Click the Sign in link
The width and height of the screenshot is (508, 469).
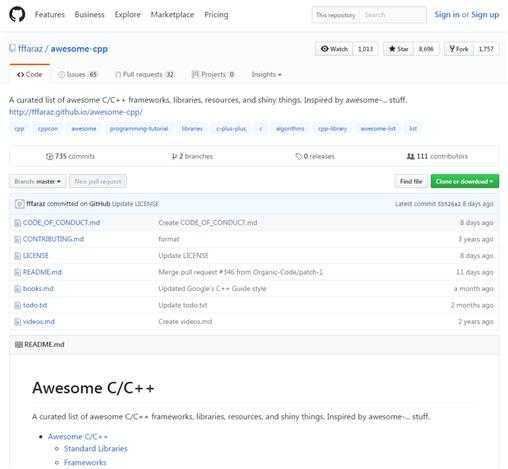point(447,15)
